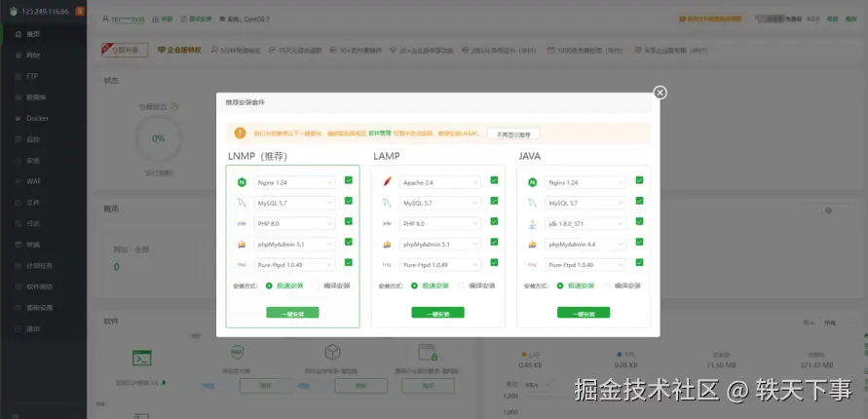Viewport: 868px width, 419px height.
Task: Open the Nginx 1.24 version dropdown in LNMP
Action: click(294, 182)
